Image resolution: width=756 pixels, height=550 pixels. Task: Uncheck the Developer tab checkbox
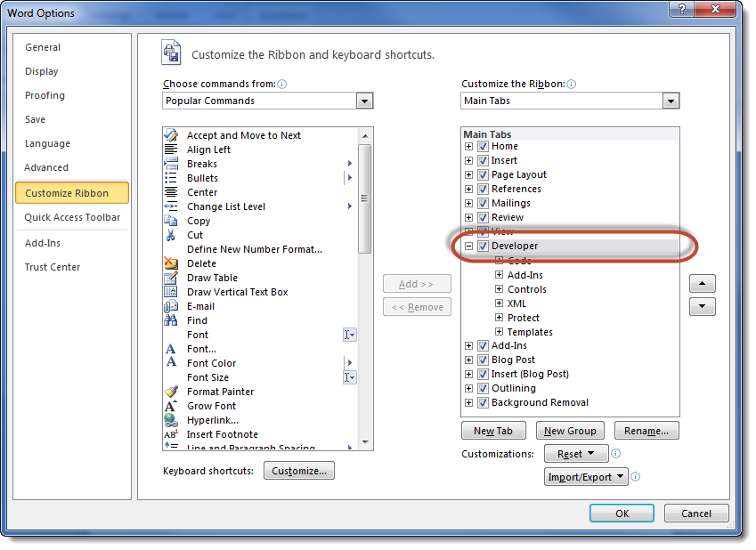pos(483,247)
